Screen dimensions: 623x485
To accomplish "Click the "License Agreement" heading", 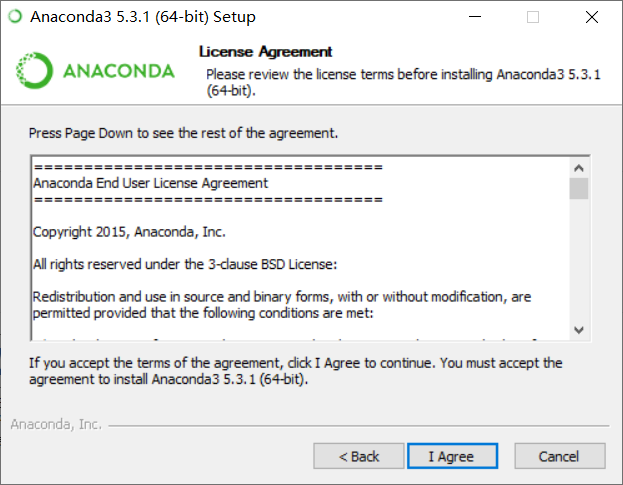I will (265, 52).
